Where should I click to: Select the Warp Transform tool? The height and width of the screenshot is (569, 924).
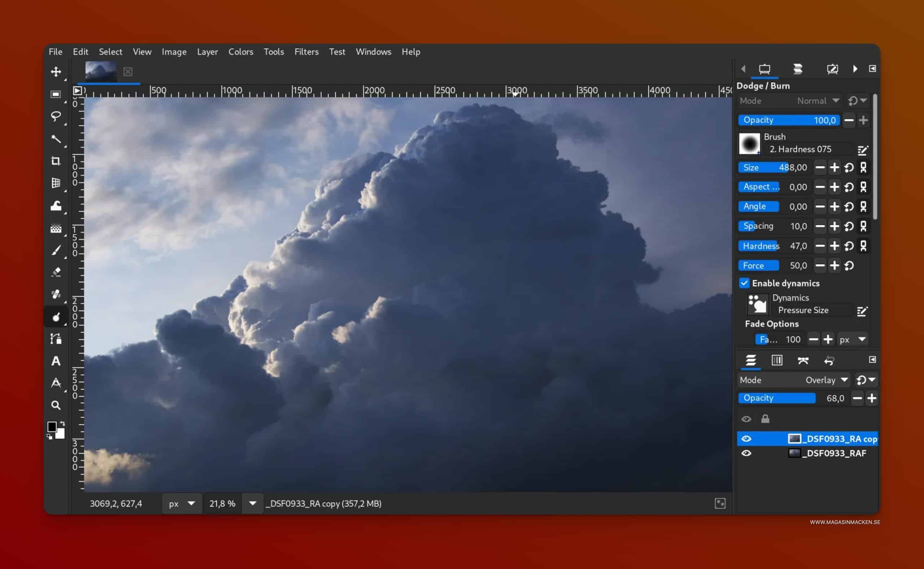(x=56, y=205)
